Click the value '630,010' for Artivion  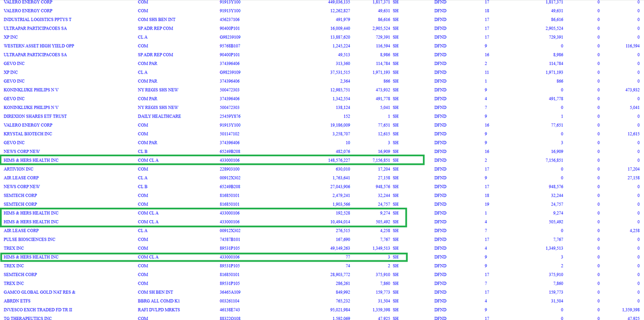click(342, 169)
